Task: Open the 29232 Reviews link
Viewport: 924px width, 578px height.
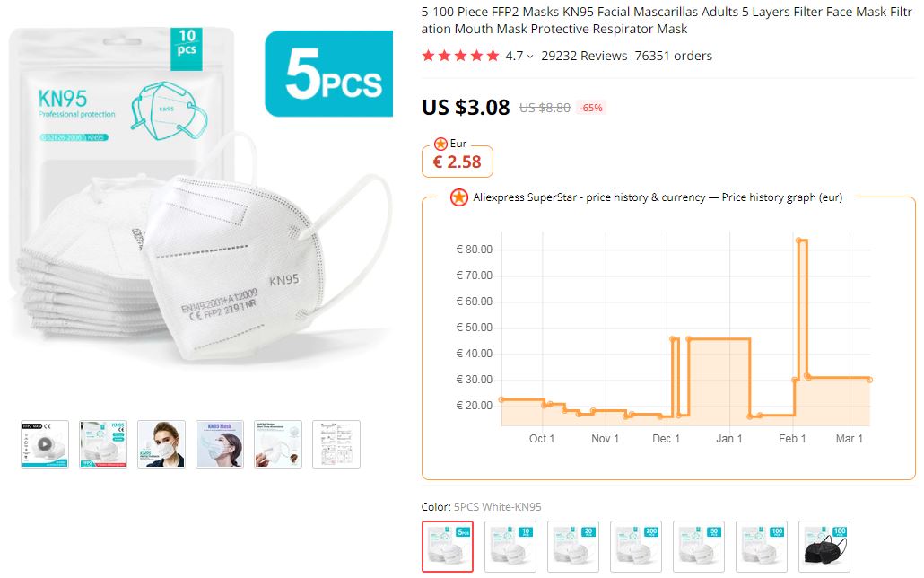Action: click(584, 56)
